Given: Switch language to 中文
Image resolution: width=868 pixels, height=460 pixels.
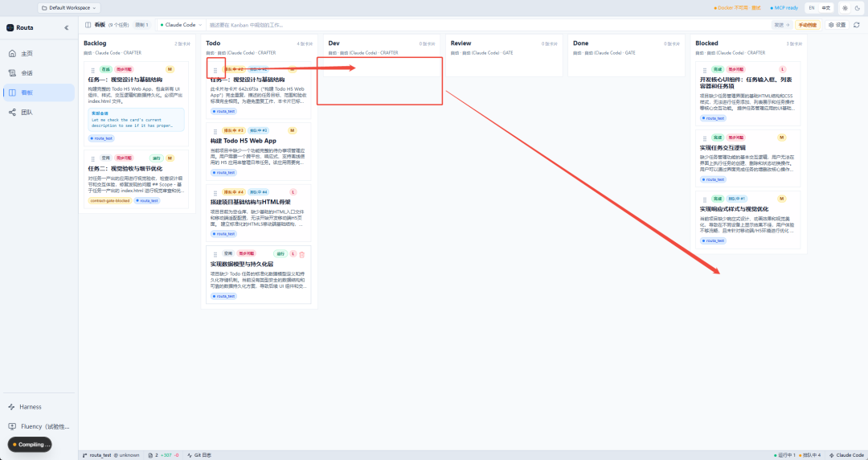Looking at the screenshot, I should [x=826, y=8].
